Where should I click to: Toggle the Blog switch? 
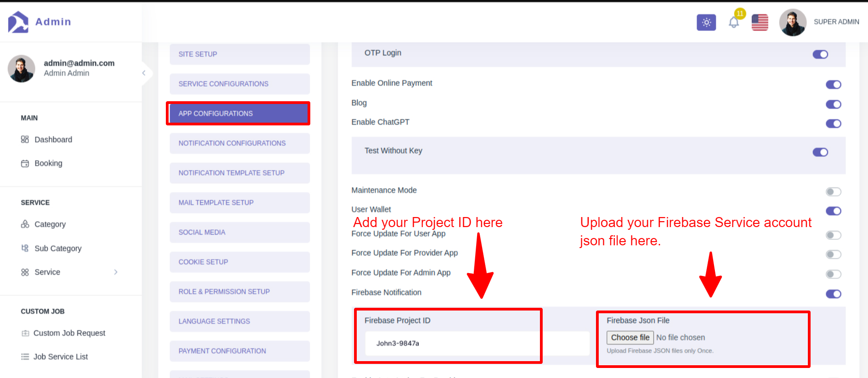[833, 104]
